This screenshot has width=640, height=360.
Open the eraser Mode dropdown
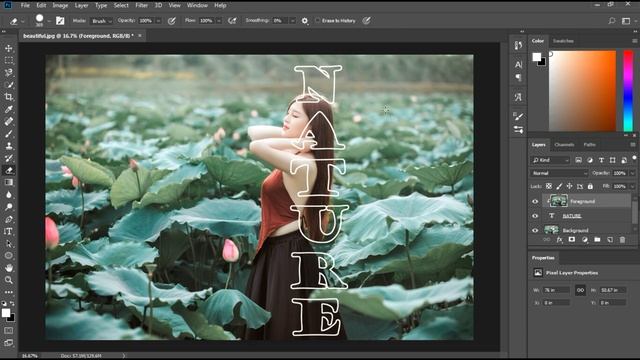(x=101, y=21)
